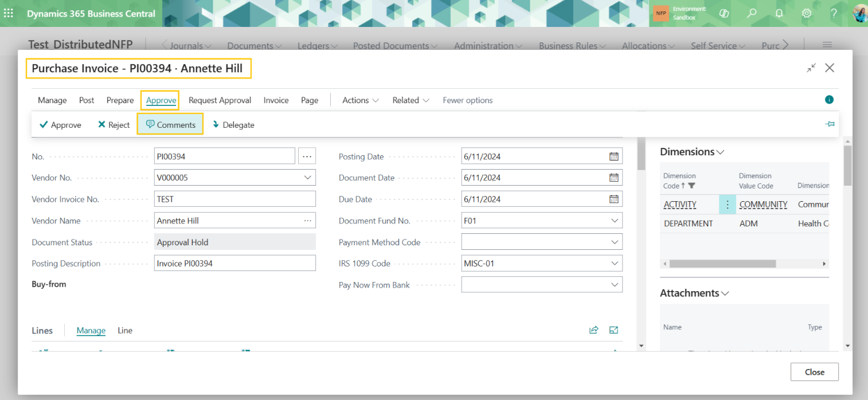The image size is (868, 400).
Task: Click the Reject action
Action: click(x=114, y=125)
